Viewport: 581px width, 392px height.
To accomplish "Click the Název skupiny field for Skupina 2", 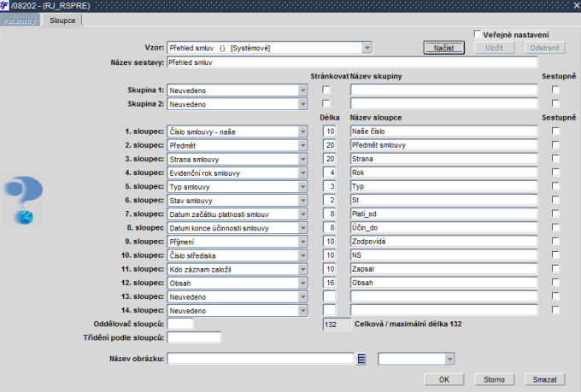I will [x=444, y=103].
